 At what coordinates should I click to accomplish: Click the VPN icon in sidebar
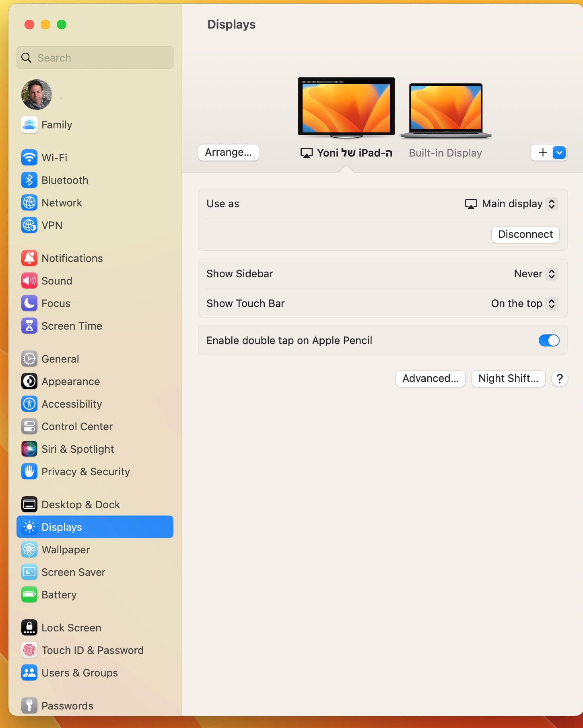point(29,225)
